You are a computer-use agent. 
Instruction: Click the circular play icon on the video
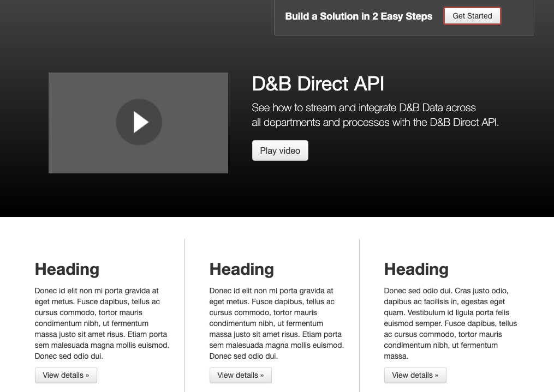139,122
